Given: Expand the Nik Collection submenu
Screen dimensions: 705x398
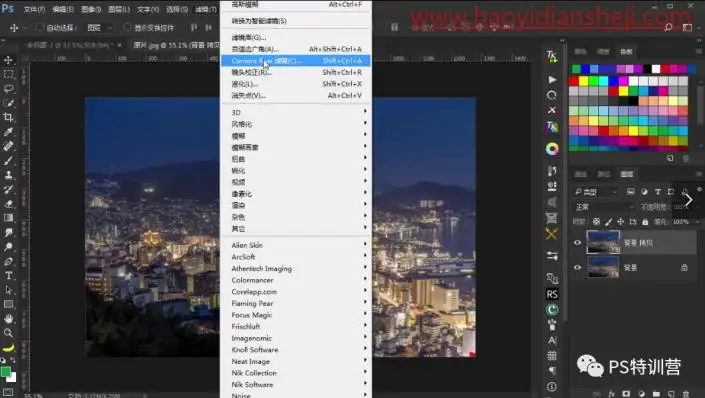Looking at the screenshot, I should pyautogui.click(x=296, y=373).
